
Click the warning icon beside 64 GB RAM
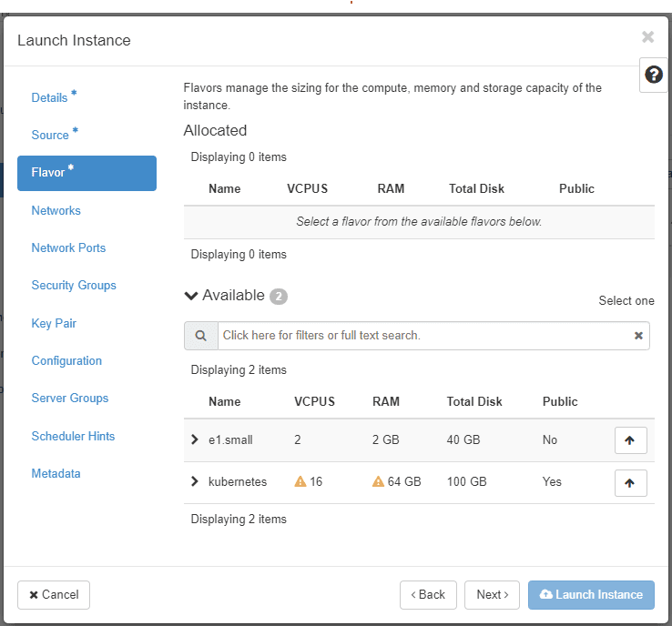click(378, 482)
